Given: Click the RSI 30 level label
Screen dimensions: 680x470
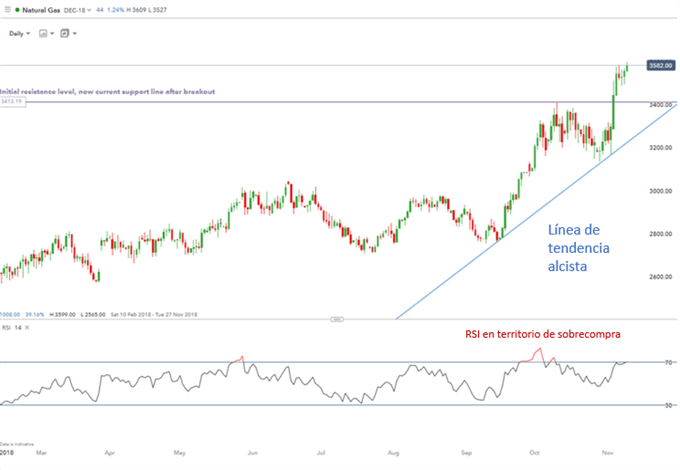Looking at the screenshot, I should pos(668,405).
